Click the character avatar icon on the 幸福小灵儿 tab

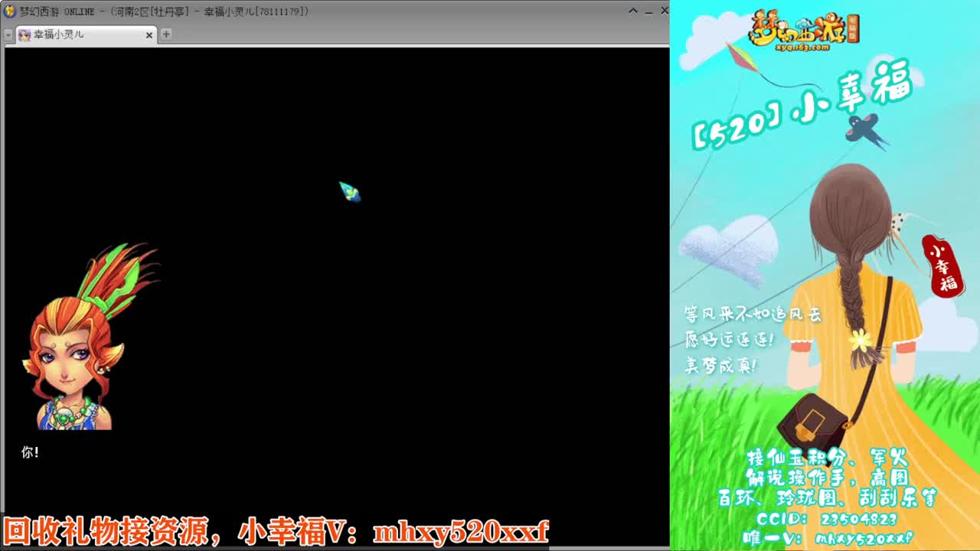(24, 35)
